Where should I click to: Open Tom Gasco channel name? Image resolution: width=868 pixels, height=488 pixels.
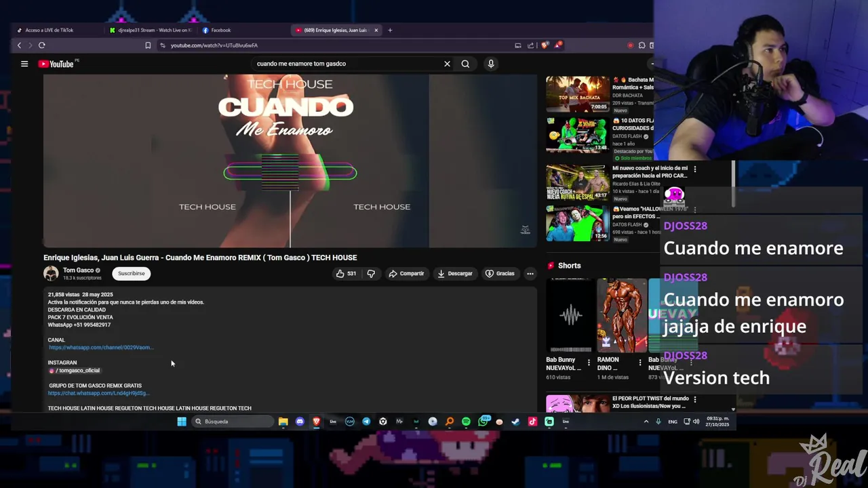pos(78,270)
